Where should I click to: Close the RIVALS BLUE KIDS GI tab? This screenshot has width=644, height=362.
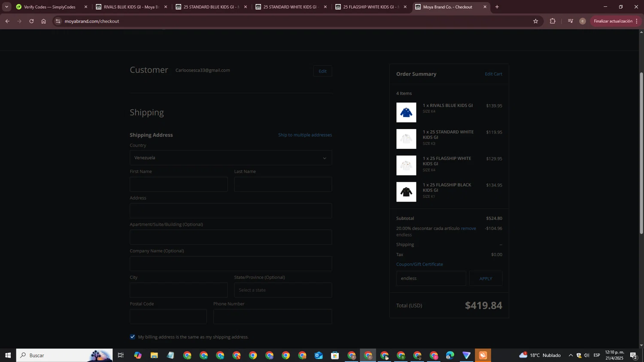(x=165, y=7)
